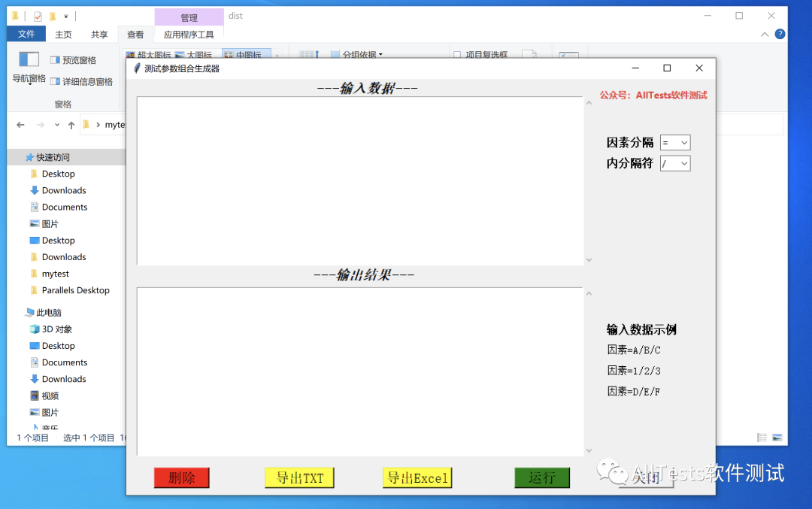
Task: Toggle 详细信息窗格 in the ribbon
Action: [x=81, y=82]
